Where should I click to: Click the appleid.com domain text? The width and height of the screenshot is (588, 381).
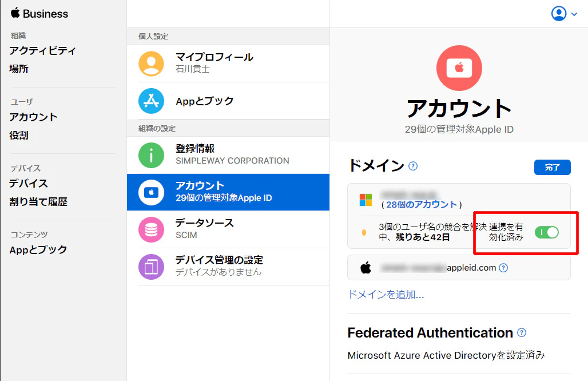tap(471, 268)
